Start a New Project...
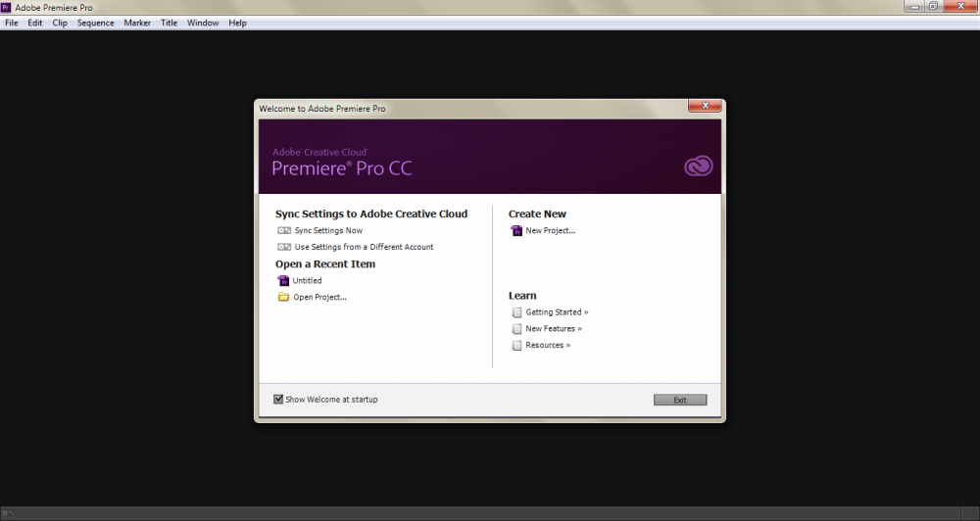Viewport: 980px width, 521px height. pos(550,230)
